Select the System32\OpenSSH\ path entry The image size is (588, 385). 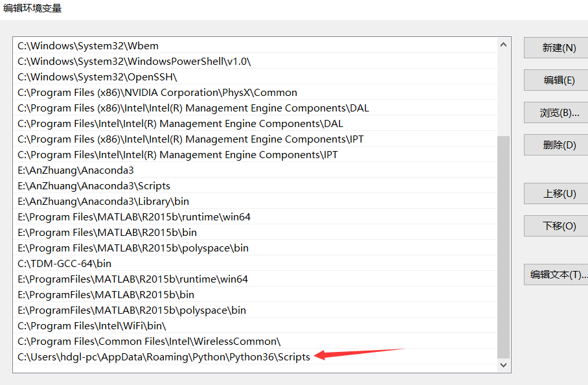click(x=255, y=77)
